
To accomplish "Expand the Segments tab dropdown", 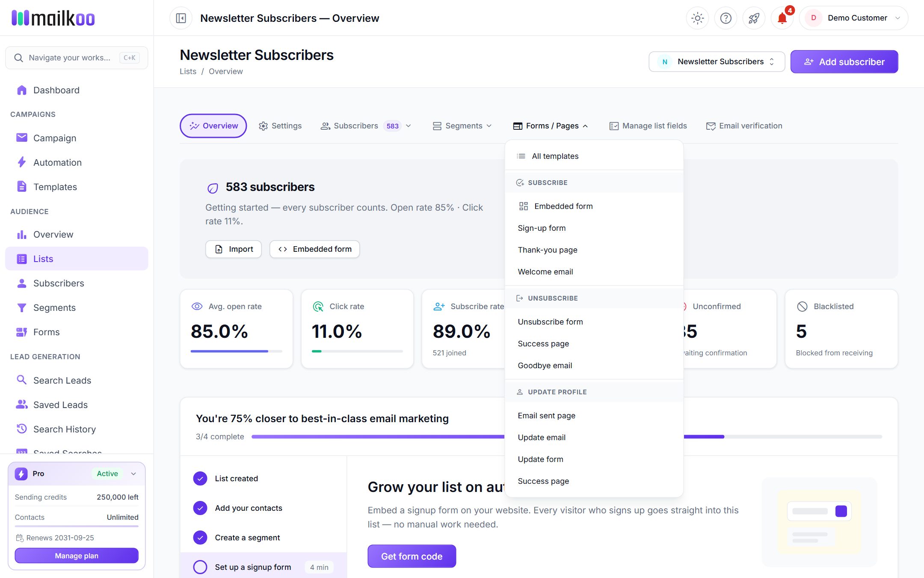I will (489, 126).
